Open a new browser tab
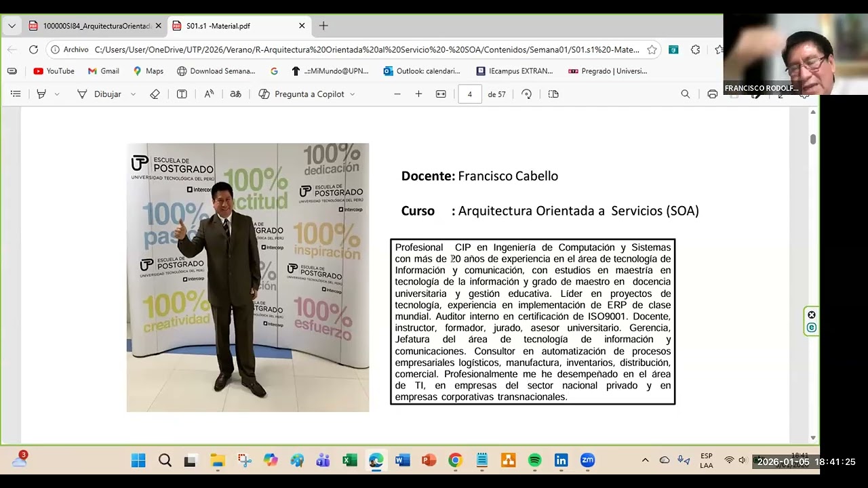Screen dimensions: 868x488 point(323,26)
